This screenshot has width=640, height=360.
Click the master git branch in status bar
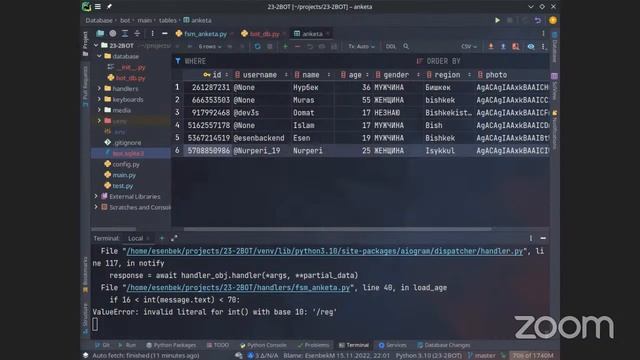pos(482,356)
